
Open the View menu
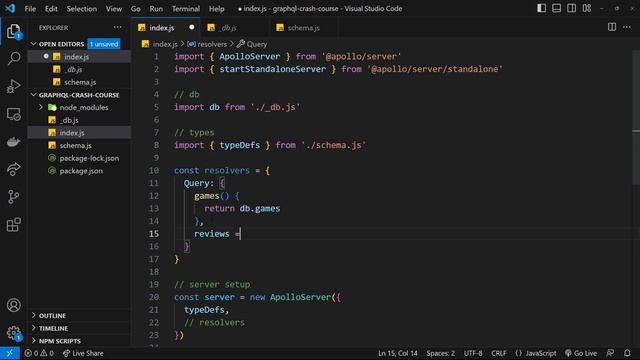click(113, 9)
